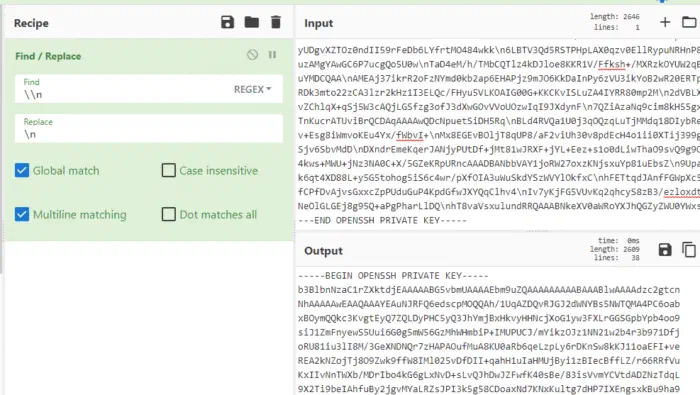
Task: Load a recipe via folder icon
Action: point(252,22)
